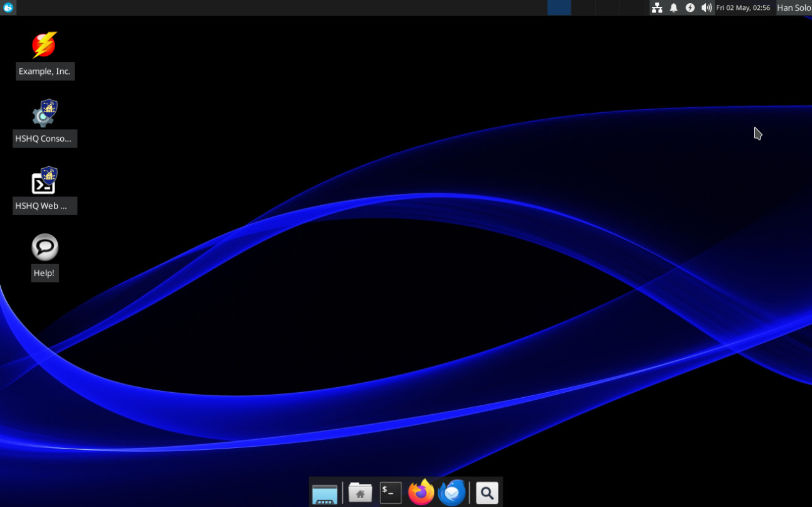Switch to the third workspace in pager
The height and width of the screenshot is (507, 812).
[606, 8]
